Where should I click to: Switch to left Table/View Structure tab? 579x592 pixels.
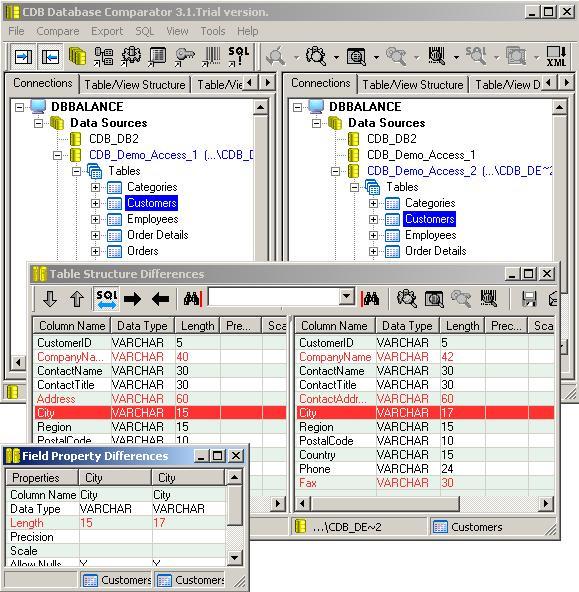[x=135, y=85]
